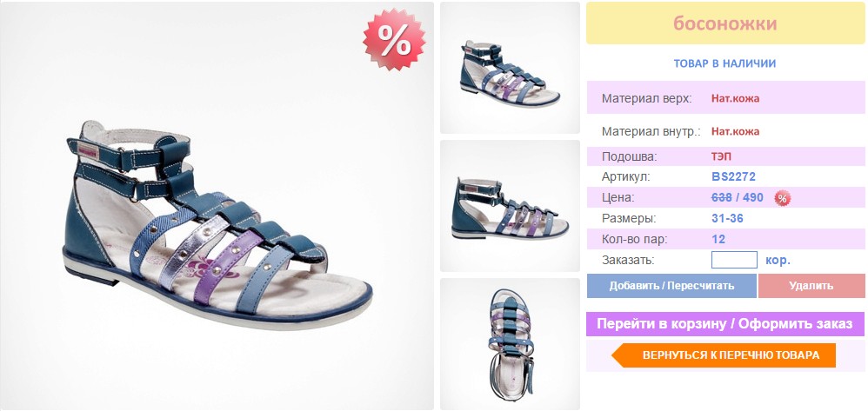Click the crossed-out old price 638

click(x=722, y=197)
